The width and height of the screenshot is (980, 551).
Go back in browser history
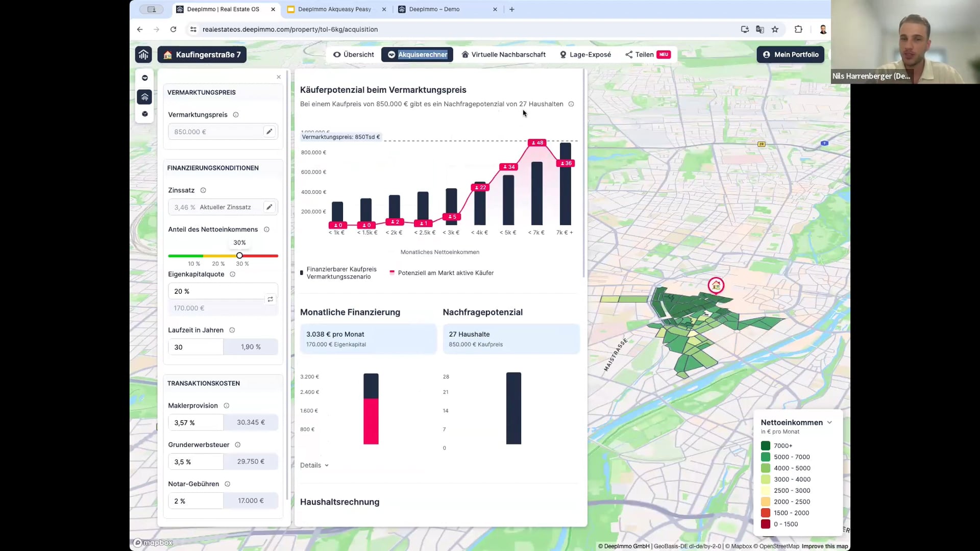coord(140,30)
